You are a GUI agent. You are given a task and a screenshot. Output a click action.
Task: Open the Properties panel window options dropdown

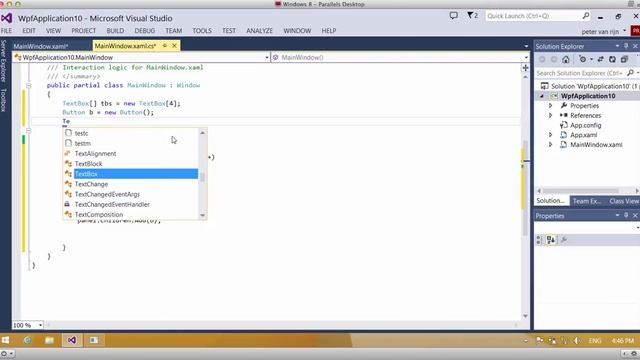(x=617, y=215)
